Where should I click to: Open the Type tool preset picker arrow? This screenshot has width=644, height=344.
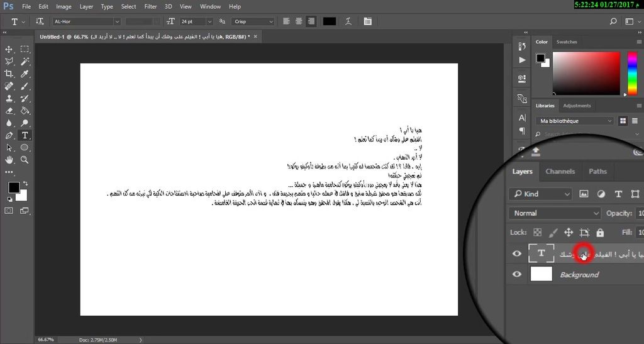(23, 22)
